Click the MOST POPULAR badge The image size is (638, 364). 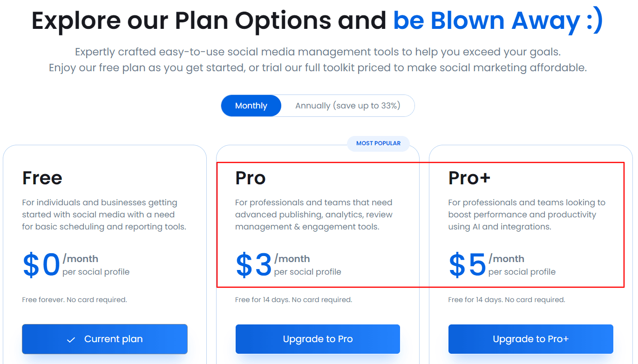click(378, 143)
